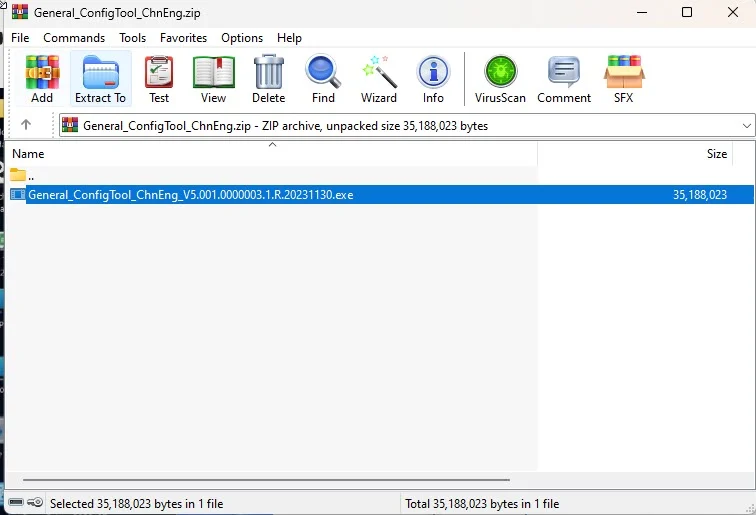Show archive Info
This screenshot has height=515, width=756.
tap(433, 79)
